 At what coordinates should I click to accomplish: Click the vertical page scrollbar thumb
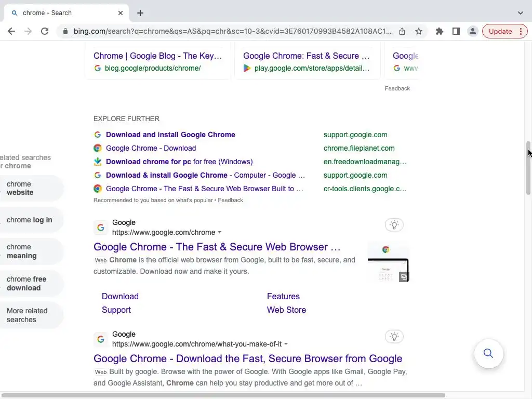[x=528, y=167]
